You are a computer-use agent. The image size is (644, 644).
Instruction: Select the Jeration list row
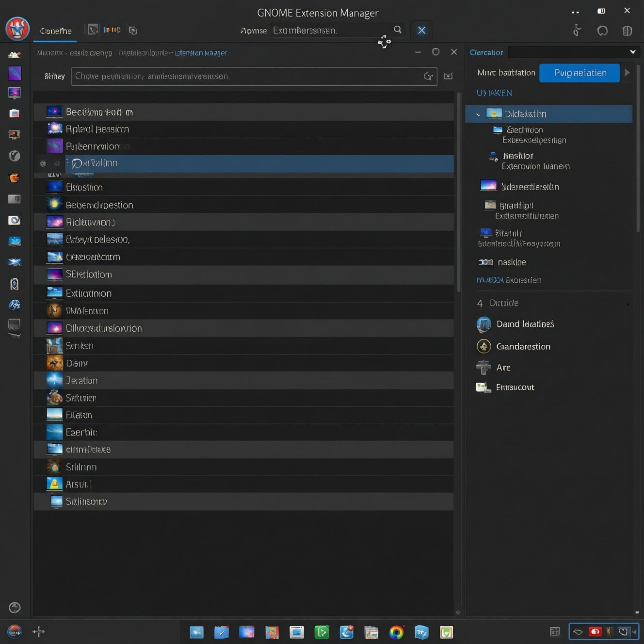(x=243, y=380)
